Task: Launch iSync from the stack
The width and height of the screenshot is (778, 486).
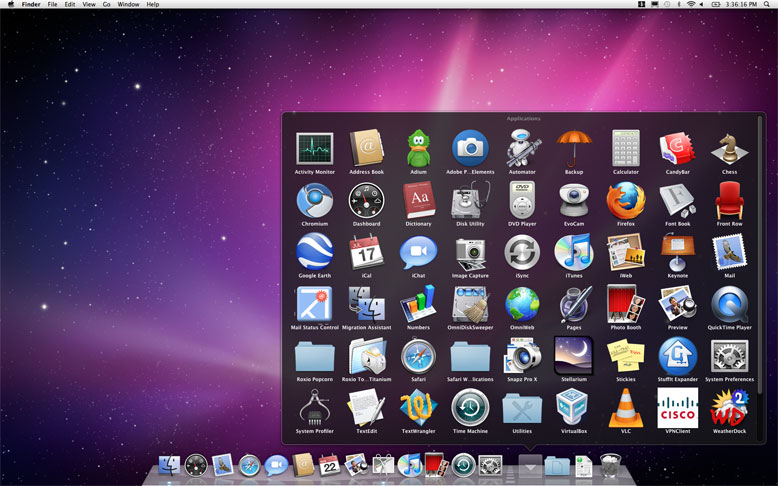Action: coord(522,252)
